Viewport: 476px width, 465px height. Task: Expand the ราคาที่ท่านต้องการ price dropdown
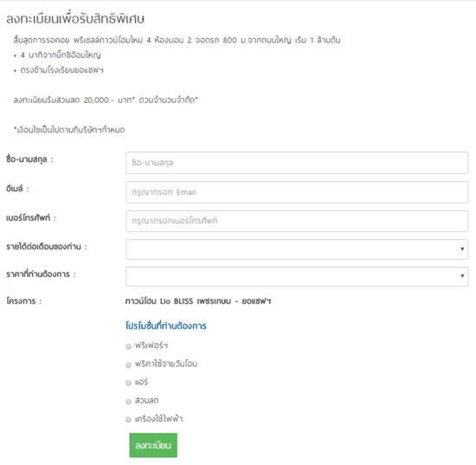point(297,276)
